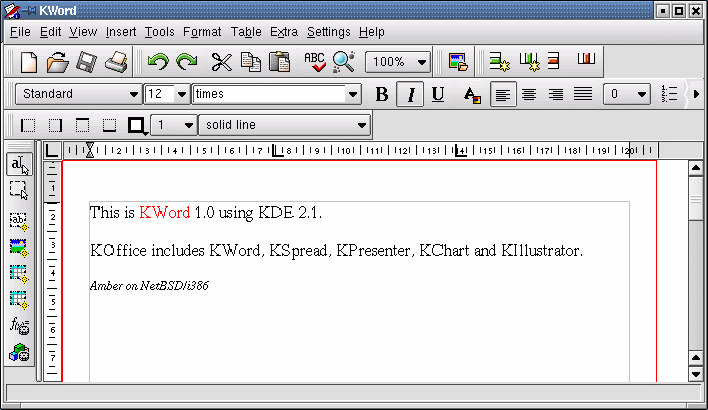Open the Edit menu
This screenshot has width=708, height=410.
(x=50, y=32)
